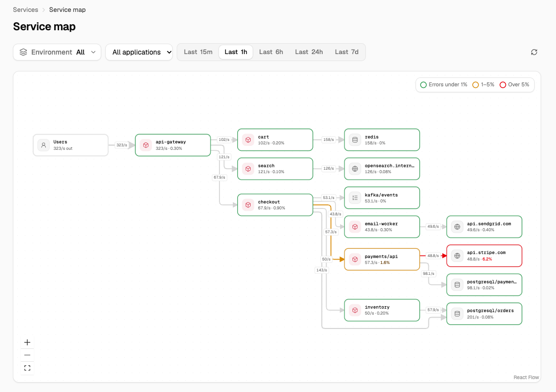The width and height of the screenshot is (556, 392).
Task: Click green 'Errors under 1%' legend circle
Action: 423,85
